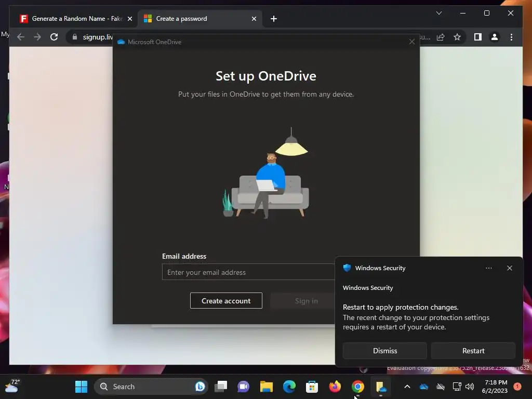Viewport: 532px width, 399px height.
Task: Click the Set up OneDrive heading
Action: (266, 76)
